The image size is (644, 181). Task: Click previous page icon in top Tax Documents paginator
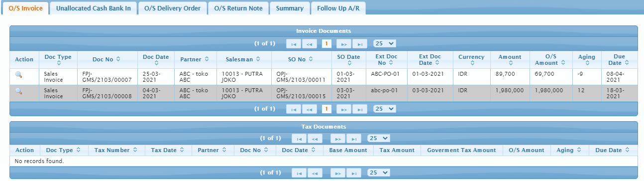315,139
